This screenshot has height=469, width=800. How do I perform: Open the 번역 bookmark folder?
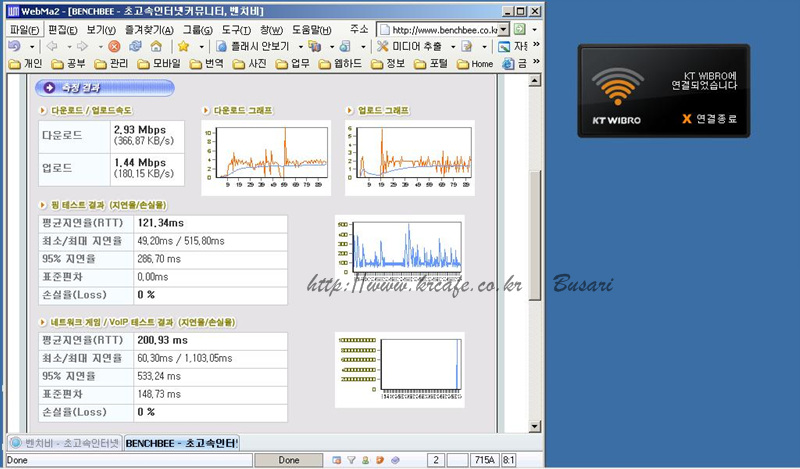[x=207, y=64]
